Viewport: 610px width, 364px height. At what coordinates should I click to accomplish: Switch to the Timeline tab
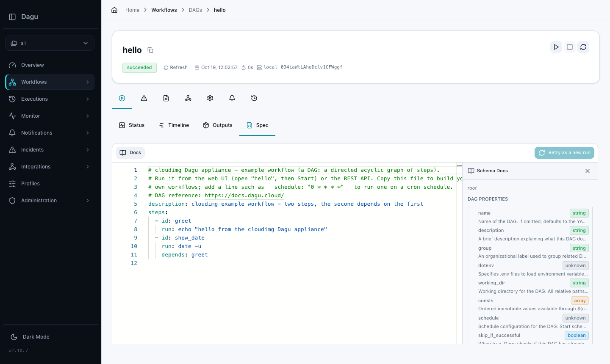[174, 125]
